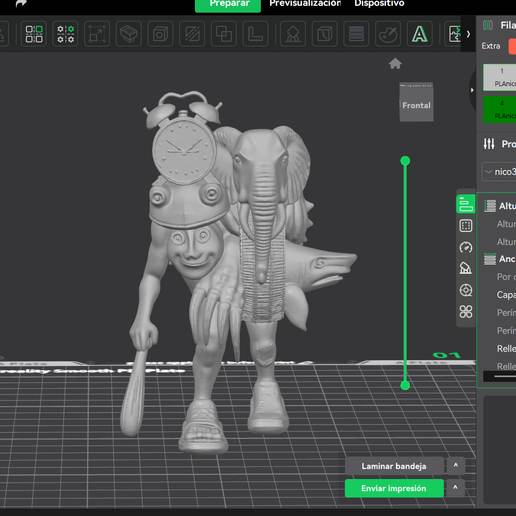This screenshot has width=516, height=516.
Task: Select the support painting tool
Action: coord(293,34)
